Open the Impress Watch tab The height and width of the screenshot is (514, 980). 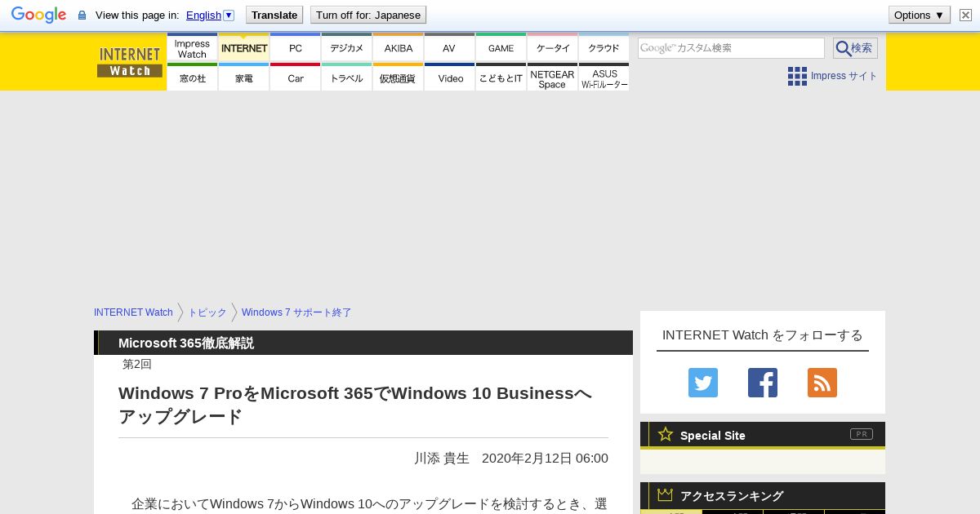[x=192, y=47]
